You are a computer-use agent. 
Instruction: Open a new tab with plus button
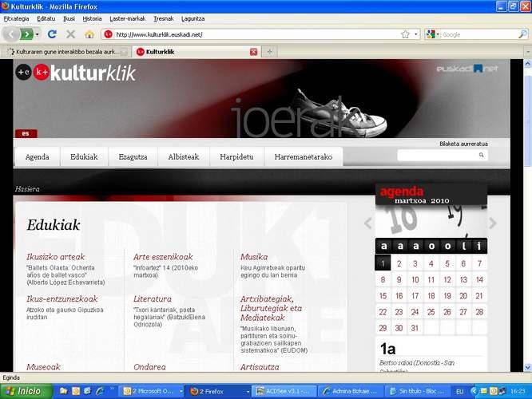pyautogui.click(x=270, y=52)
